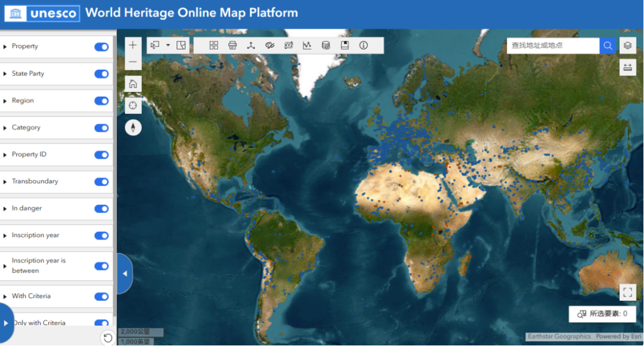This screenshot has height=346, width=644.
Task: Click the search magnifier button
Action: point(608,45)
